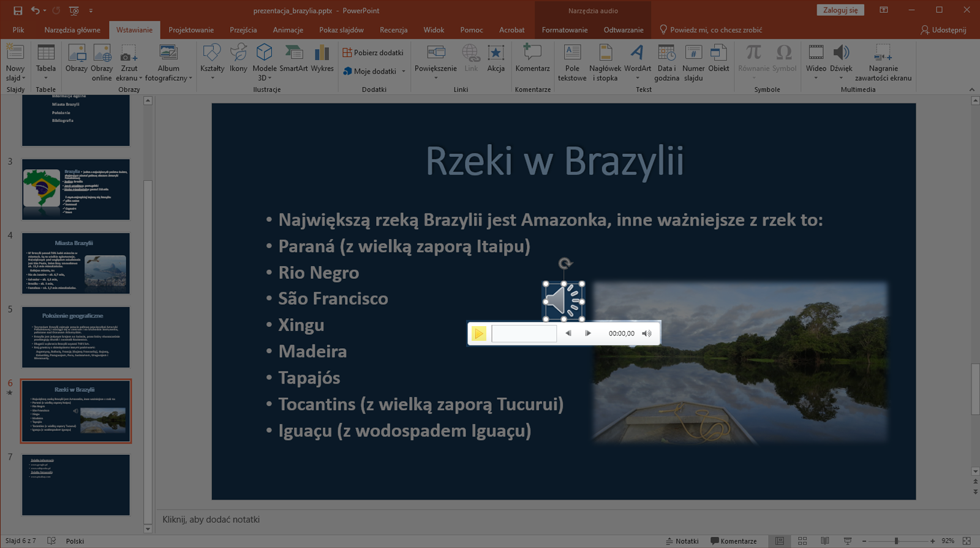The image size is (980, 548).
Task: Click notes area Kliknij, aby dodać notatki
Action: [211, 519]
